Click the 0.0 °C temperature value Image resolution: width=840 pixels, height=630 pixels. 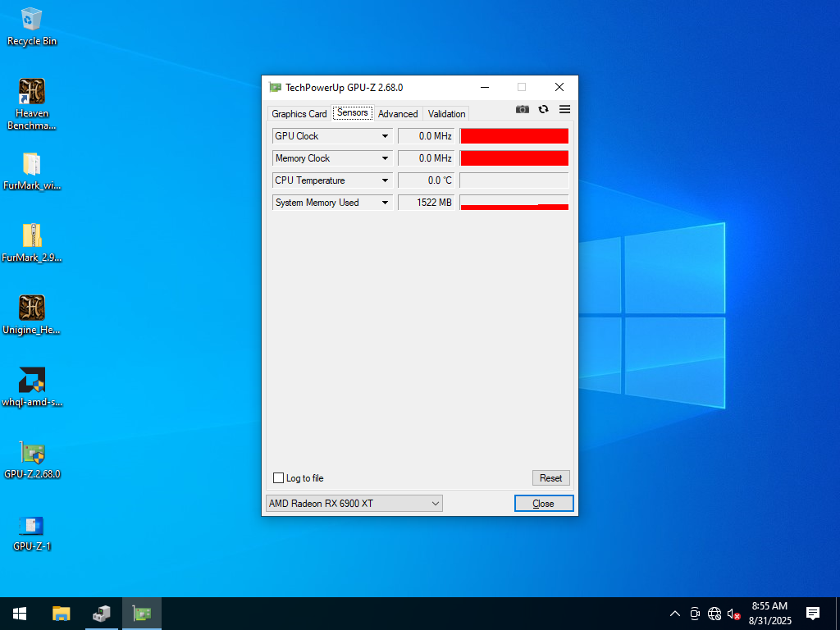pos(427,180)
